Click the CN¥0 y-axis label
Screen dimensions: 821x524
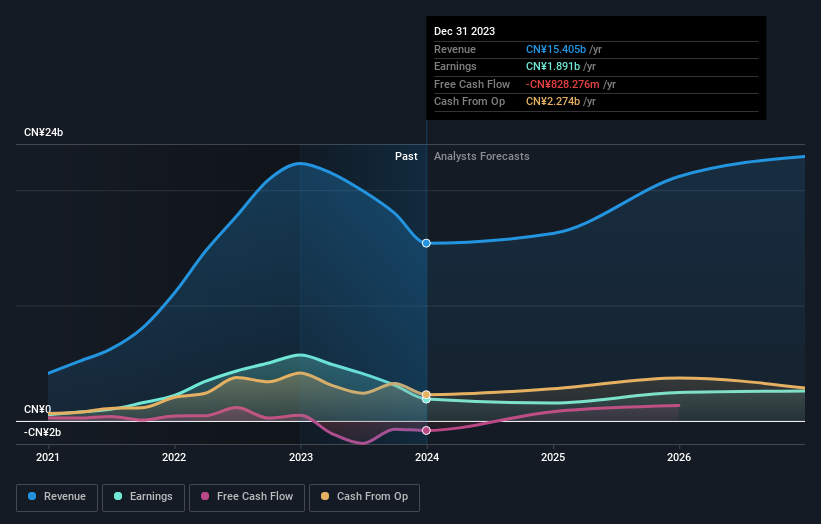click(37, 409)
